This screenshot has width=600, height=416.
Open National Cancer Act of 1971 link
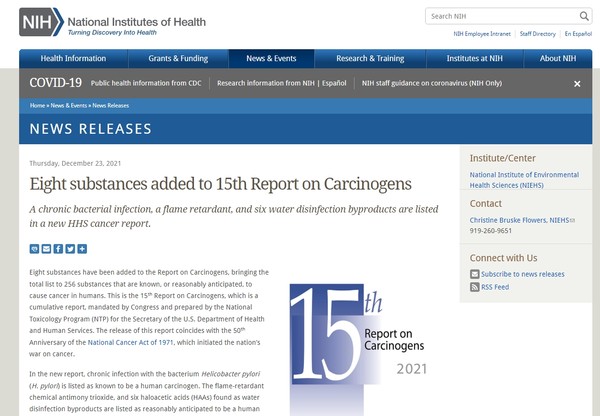(130, 343)
